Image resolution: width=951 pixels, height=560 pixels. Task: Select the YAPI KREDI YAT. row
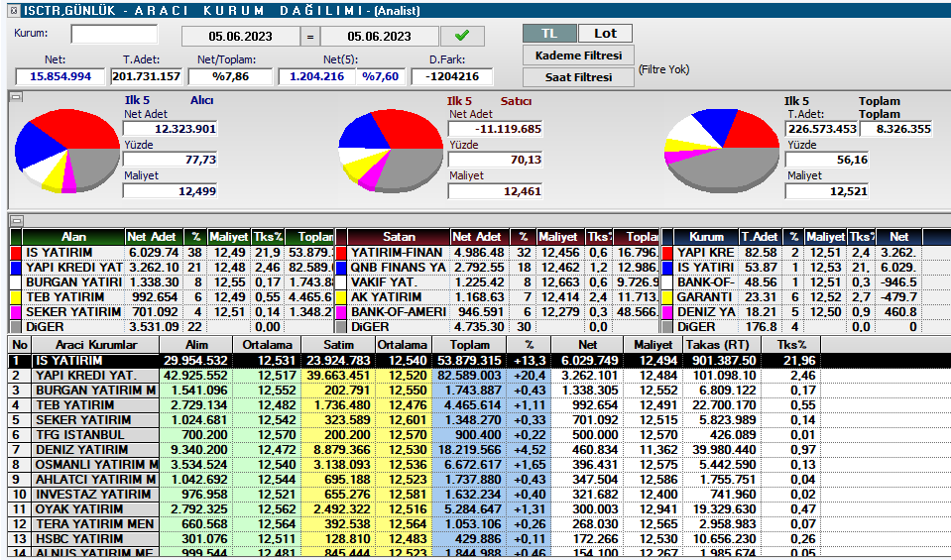479,376
